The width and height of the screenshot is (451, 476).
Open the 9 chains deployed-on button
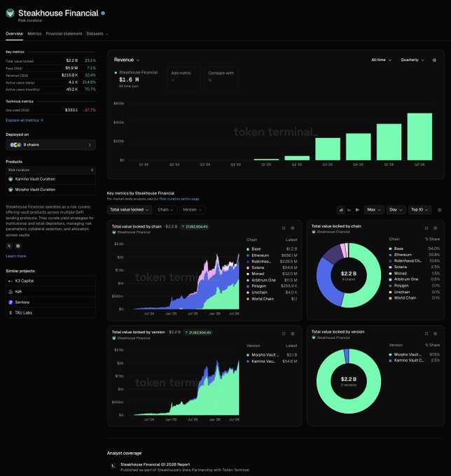point(50,145)
